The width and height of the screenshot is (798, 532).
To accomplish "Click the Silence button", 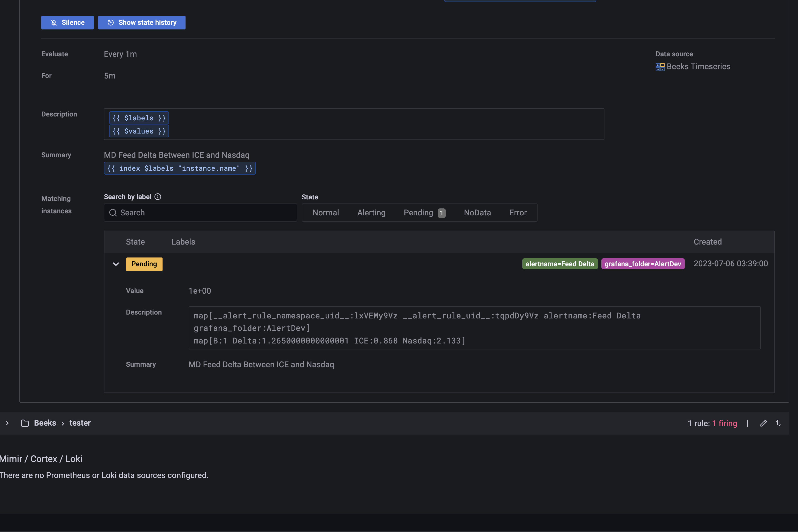I will click(67, 22).
